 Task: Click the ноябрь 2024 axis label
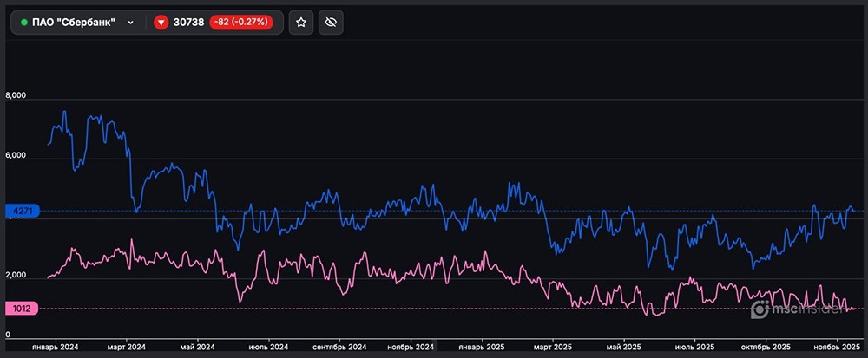411,346
